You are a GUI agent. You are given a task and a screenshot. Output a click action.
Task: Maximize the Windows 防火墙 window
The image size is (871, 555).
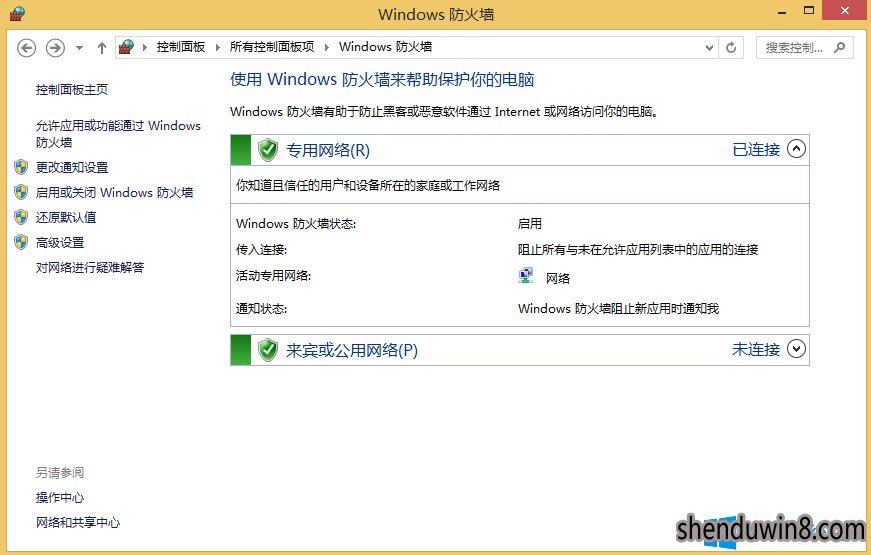click(809, 10)
